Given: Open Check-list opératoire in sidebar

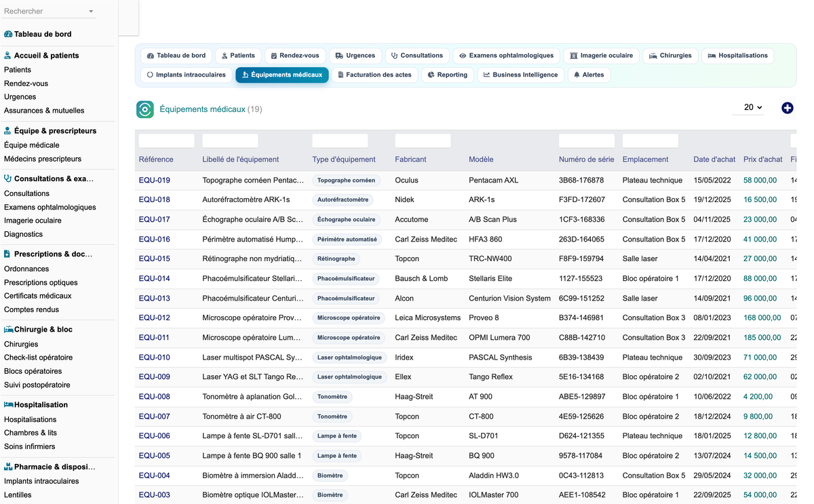Looking at the screenshot, I should 38,357.
